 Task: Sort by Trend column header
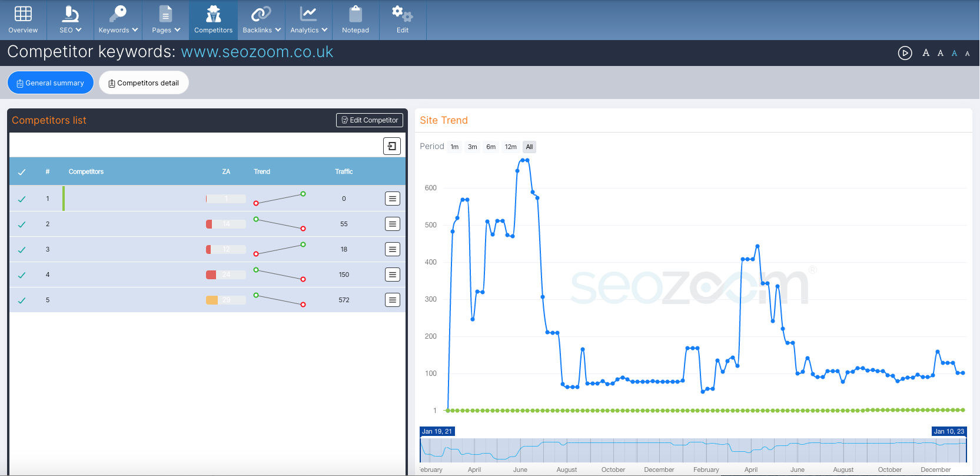(262, 171)
